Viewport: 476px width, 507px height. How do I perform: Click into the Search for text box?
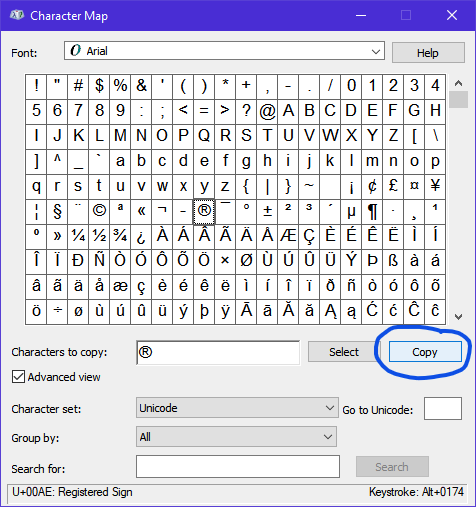point(238,466)
